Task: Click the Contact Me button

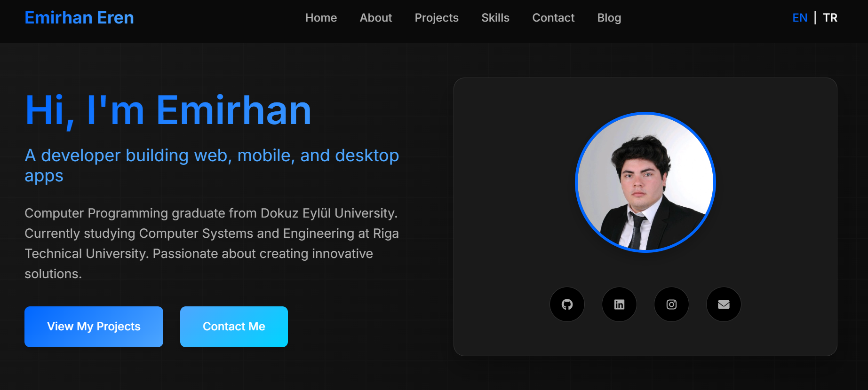Action: [234, 327]
